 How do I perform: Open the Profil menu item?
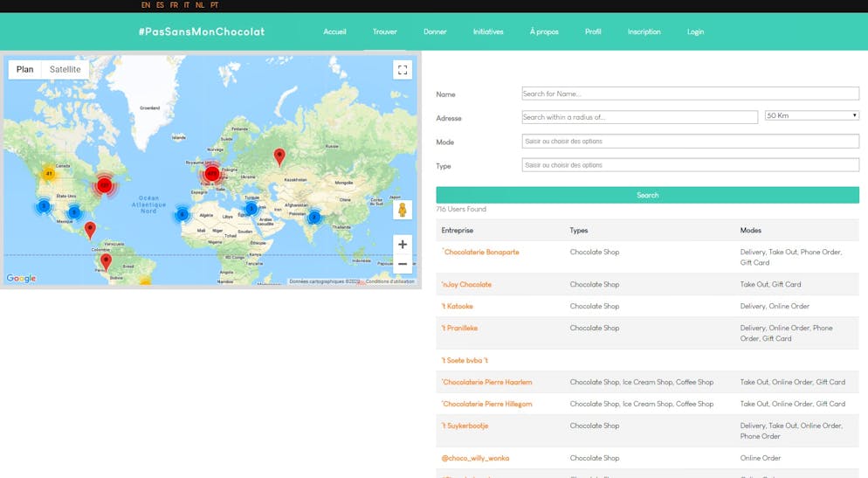click(593, 31)
